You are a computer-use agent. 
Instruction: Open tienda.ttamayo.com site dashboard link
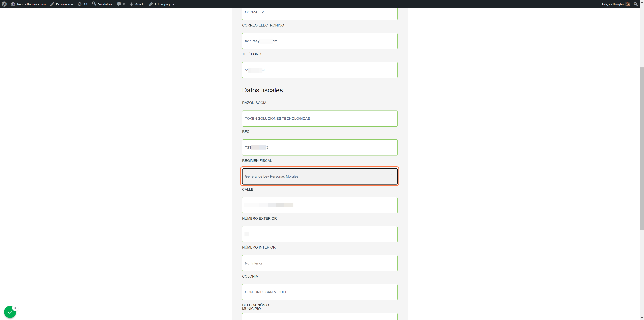28,4
